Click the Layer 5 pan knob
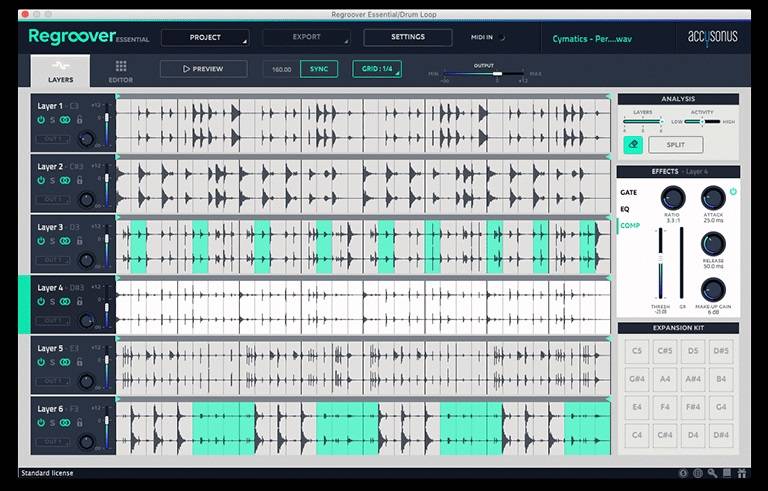Image resolution: width=768 pixels, height=491 pixels. (87, 381)
